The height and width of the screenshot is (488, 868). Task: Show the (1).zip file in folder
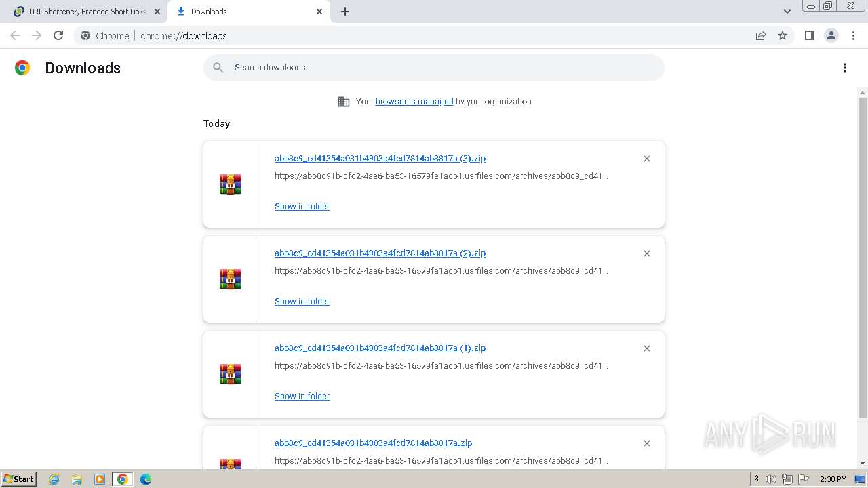tap(302, 396)
